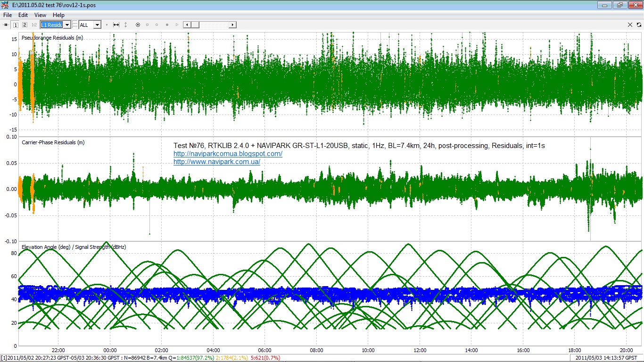Click the reload refresh icon at toolbar right
The height and width of the screenshot is (362, 644).
point(639,25)
